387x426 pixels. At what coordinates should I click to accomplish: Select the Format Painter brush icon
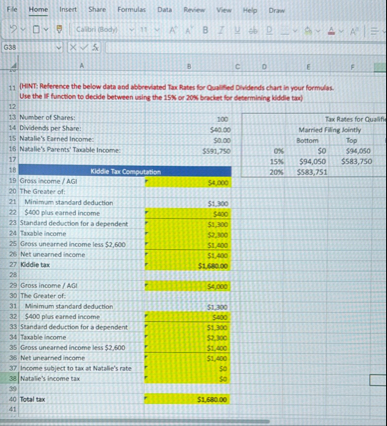tap(59, 29)
